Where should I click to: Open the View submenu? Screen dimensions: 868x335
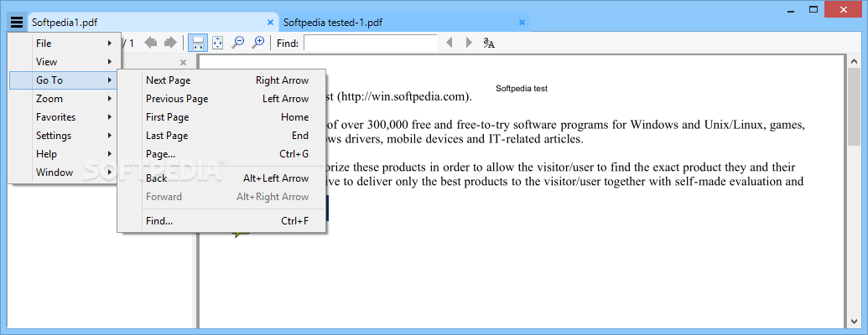(63, 61)
